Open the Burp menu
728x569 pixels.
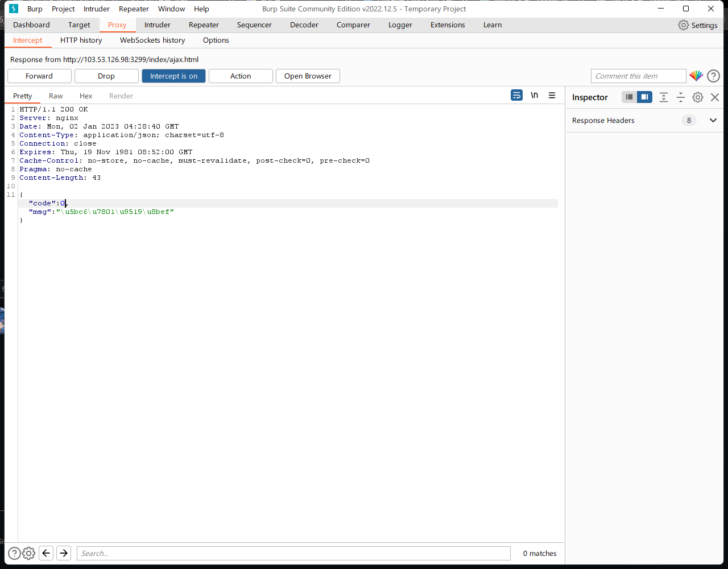coord(35,9)
